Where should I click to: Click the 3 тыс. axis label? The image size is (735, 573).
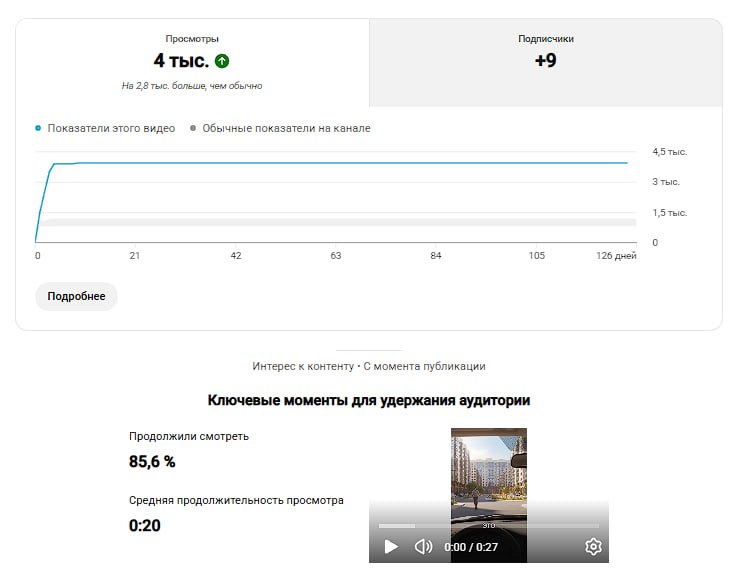[x=666, y=182]
